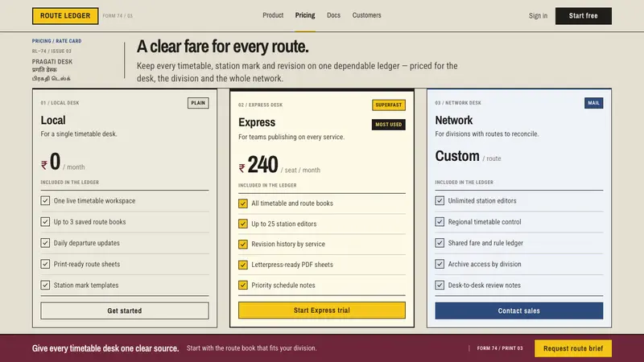Click the rupee 240 price
644x362 pixels.
coord(258,165)
